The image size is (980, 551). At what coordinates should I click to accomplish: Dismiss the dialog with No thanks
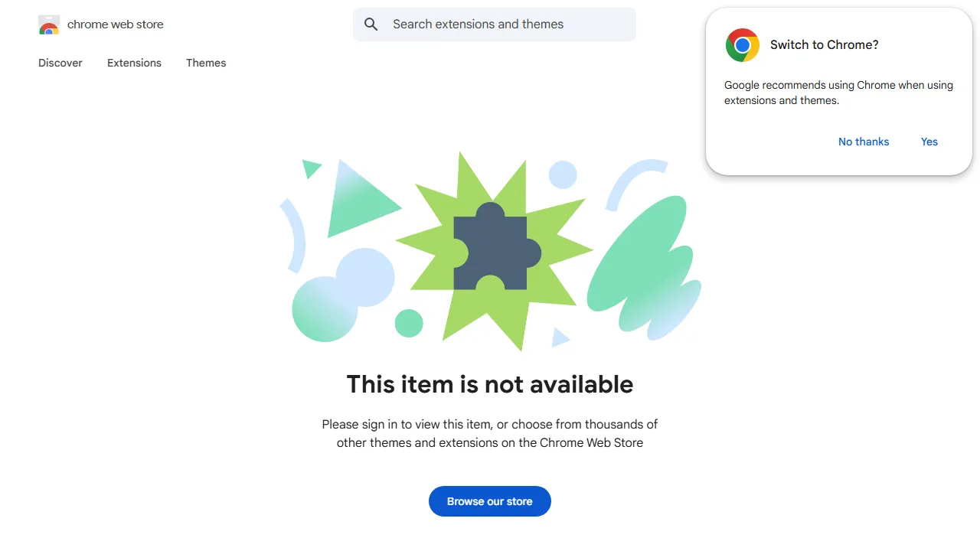click(x=863, y=142)
